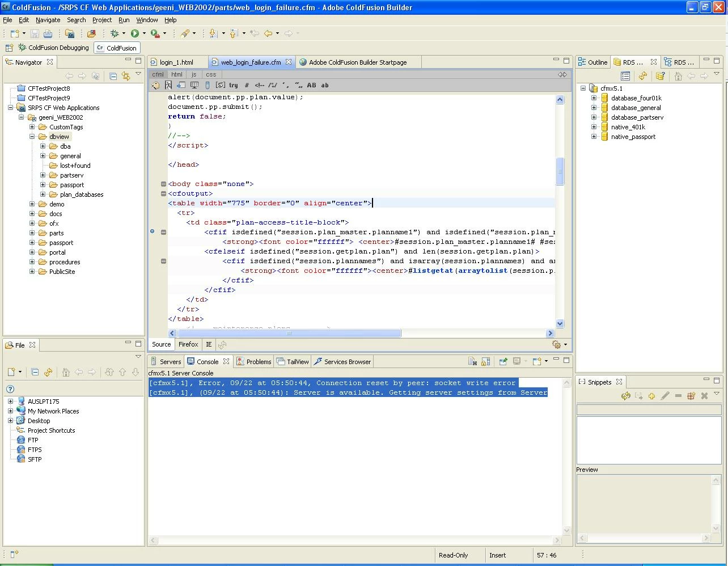Open the Navigate menu
Viewport: 728px width, 566px height.
pyautogui.click(x=48, y=20)
